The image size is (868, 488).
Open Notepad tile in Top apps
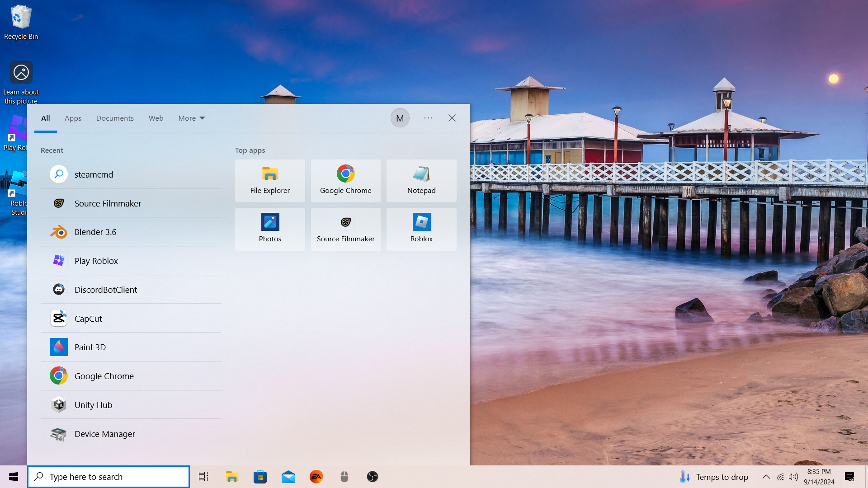click(x=421, y=181)
